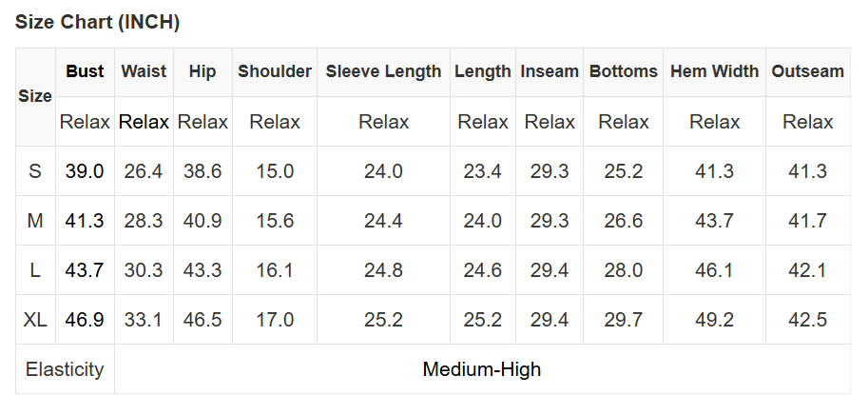
Task: Select the Hip column header
Action: [203, 71]
